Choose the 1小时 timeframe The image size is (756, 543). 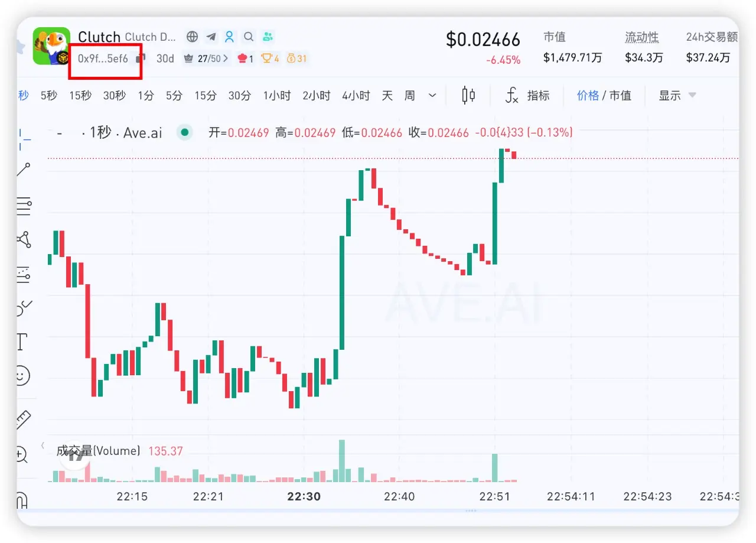(277, 95)
